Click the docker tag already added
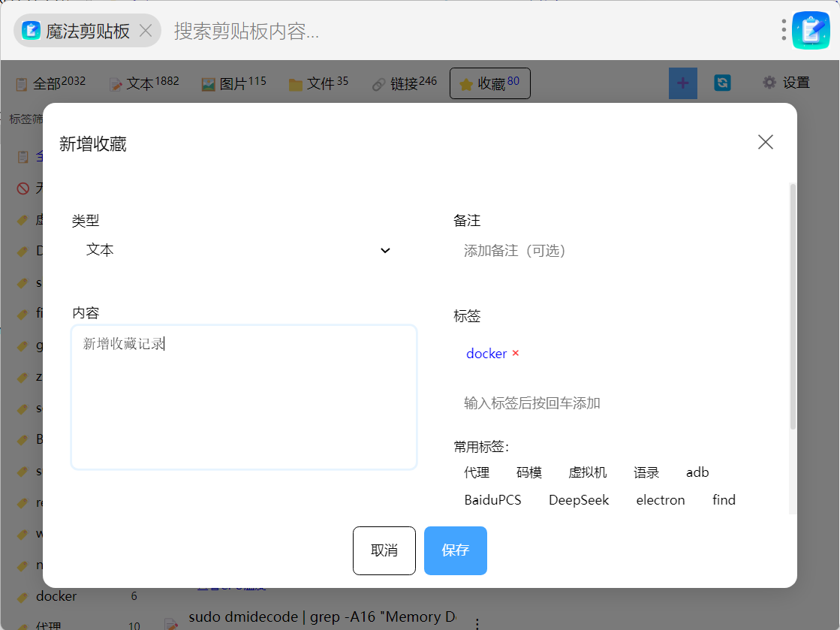The height and width of the screenshot is (630, 840). [486, 354]
